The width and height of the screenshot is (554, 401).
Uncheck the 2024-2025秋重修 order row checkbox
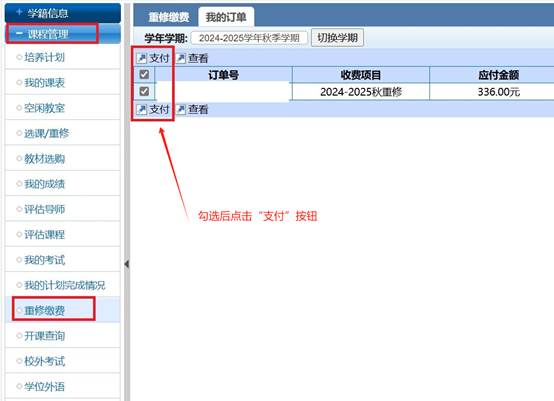coord(144,91)
